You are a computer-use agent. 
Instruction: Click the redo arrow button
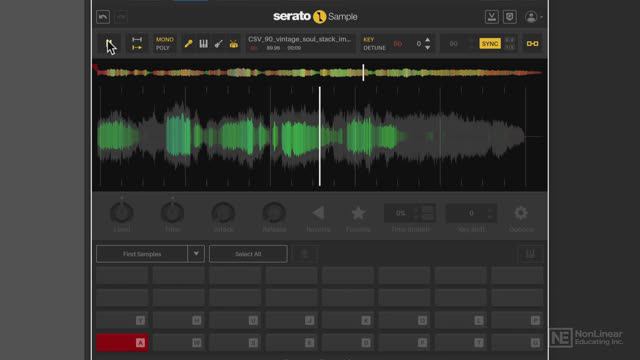[x=121, y=17]
